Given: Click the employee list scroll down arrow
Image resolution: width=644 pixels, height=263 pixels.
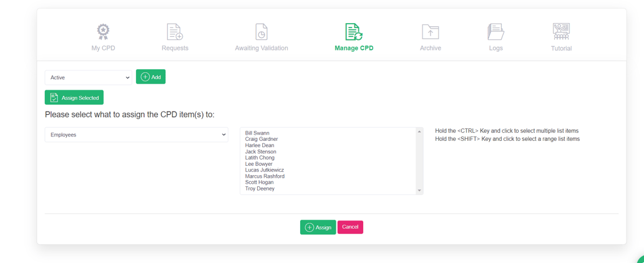Looking at the screenshot, I should click(419, 191).
